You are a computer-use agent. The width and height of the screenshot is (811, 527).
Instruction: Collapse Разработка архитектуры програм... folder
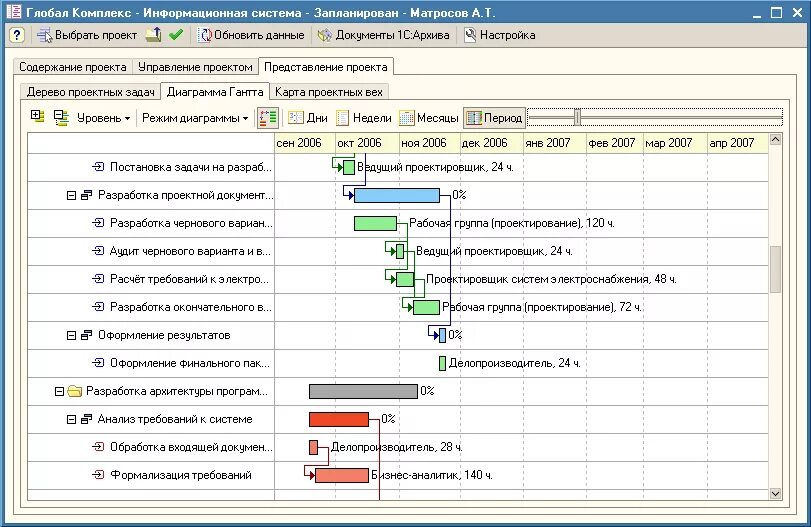59,392
